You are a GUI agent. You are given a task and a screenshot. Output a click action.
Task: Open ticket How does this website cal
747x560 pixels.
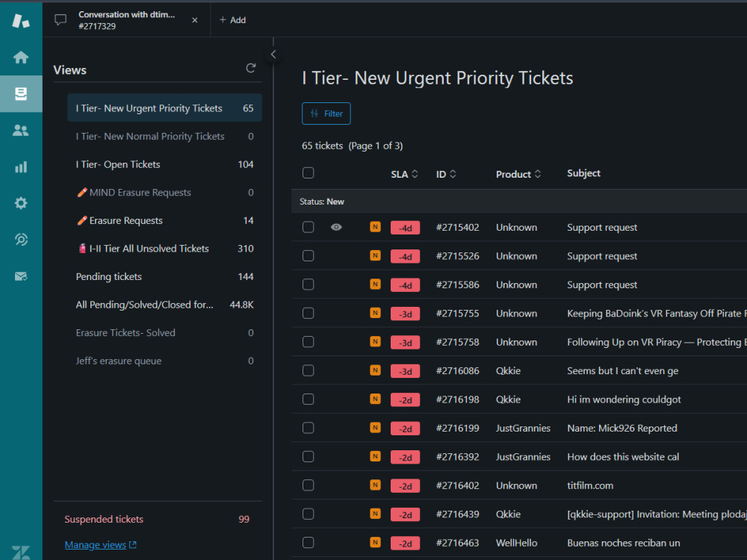623,457
